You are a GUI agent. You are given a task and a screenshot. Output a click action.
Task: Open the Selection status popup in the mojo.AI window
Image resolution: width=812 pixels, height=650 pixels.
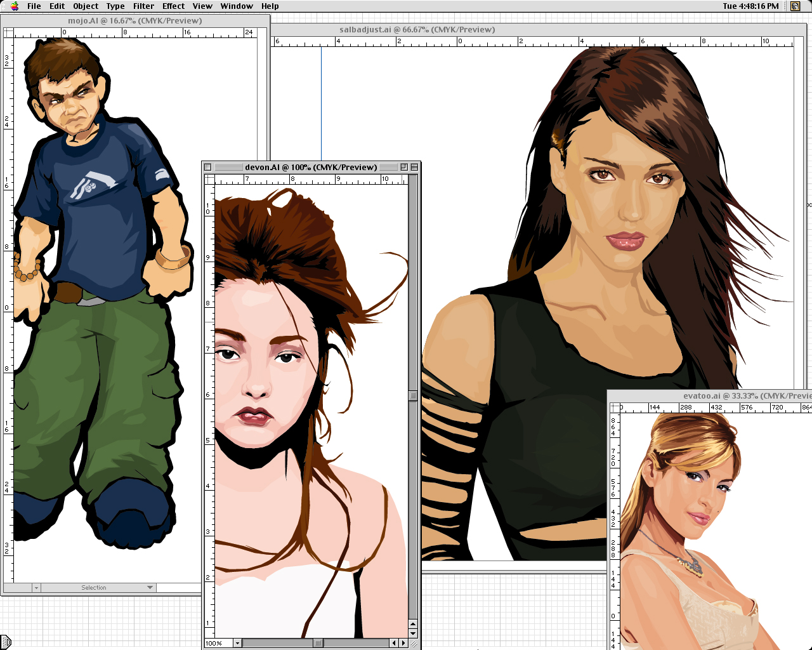tap(98, 588)
